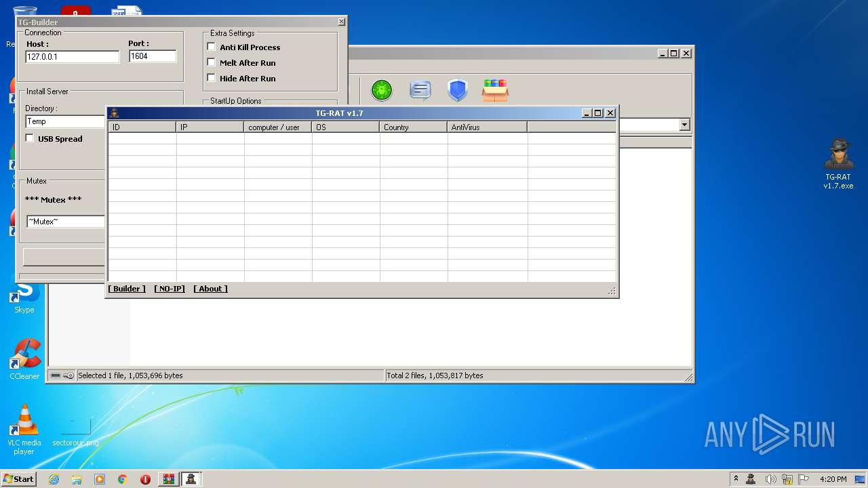Launch Opera browser from taskbar
This screenshot has height=488, width=868.
coord(145,479)
